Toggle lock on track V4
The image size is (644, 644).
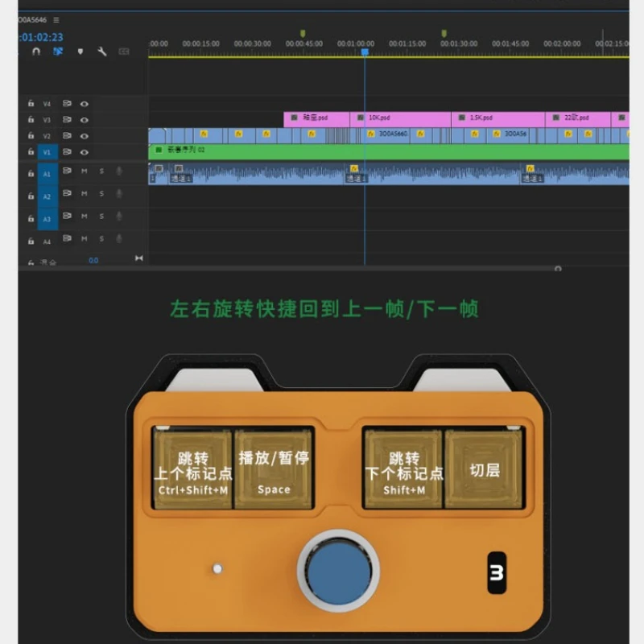31,104
